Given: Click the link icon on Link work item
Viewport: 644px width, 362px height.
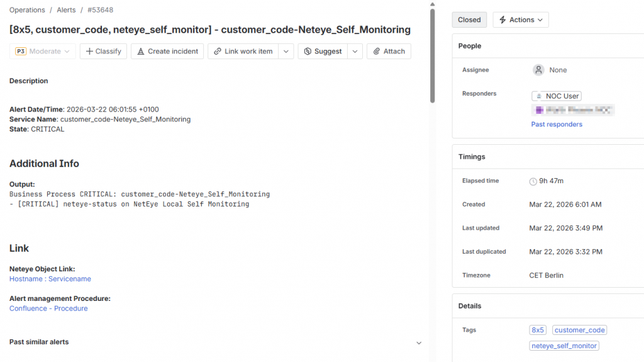Looking at the screenshot, I should pyautogui.click(x=218, y=52).
